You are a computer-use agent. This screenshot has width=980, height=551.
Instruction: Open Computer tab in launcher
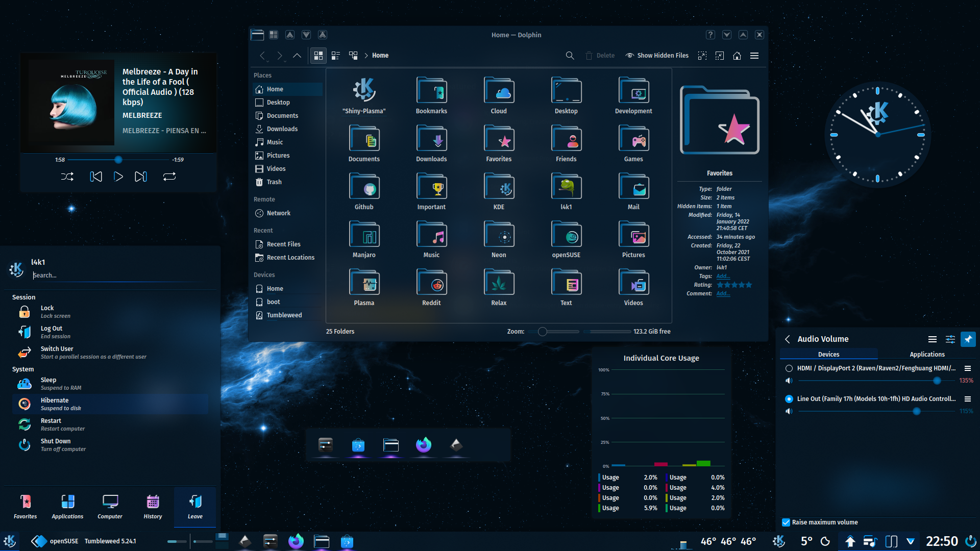[x=110, y=507]
